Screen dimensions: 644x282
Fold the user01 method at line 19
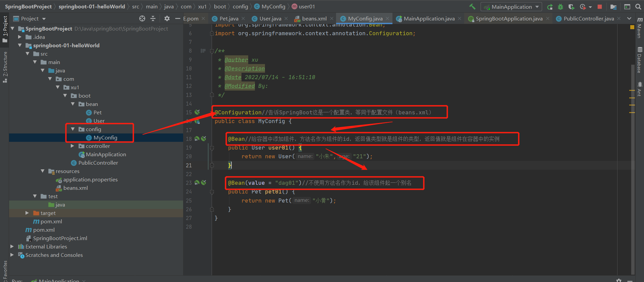coord(212,148)
